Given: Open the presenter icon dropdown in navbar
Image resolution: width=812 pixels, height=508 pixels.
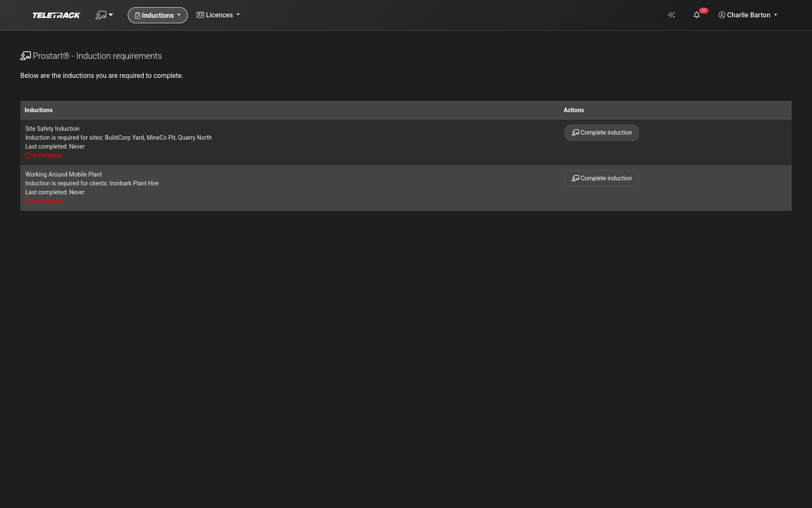Looking at the screenshot, I should pyautogui.click(x=104, y=15).
